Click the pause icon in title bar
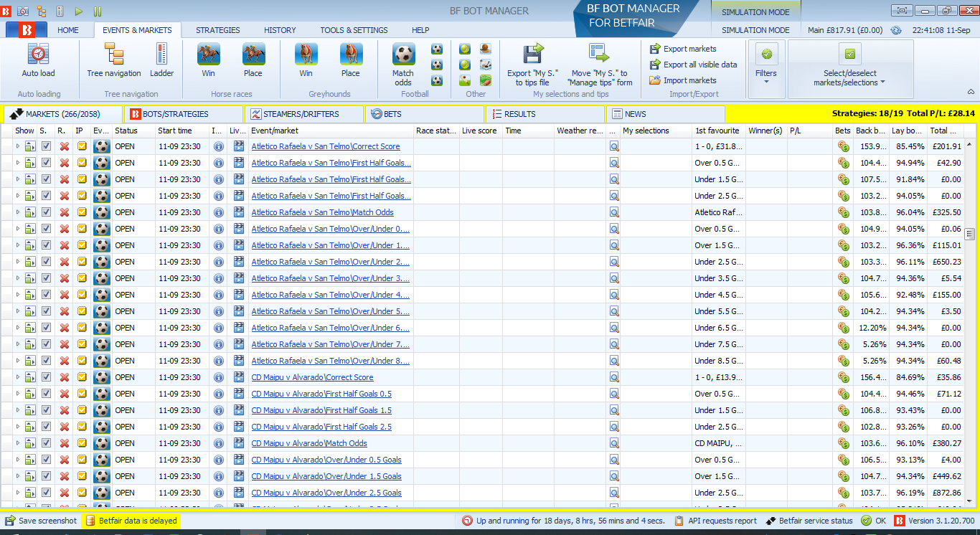The width and height of the screenshot is (980, 535). click(x=98, y=11)
